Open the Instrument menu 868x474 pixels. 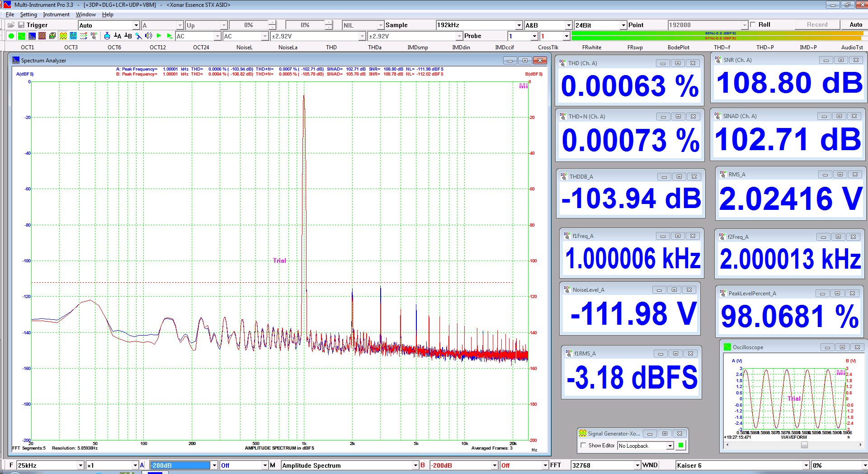(56, 14)
